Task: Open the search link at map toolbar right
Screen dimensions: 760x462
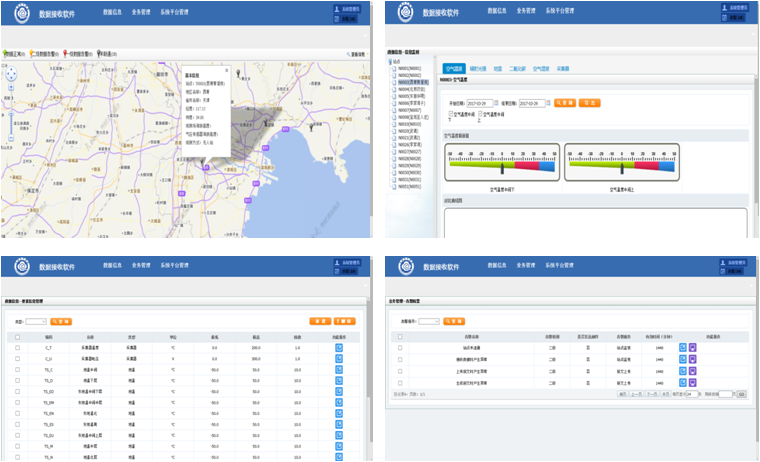Action: [356, 54]
